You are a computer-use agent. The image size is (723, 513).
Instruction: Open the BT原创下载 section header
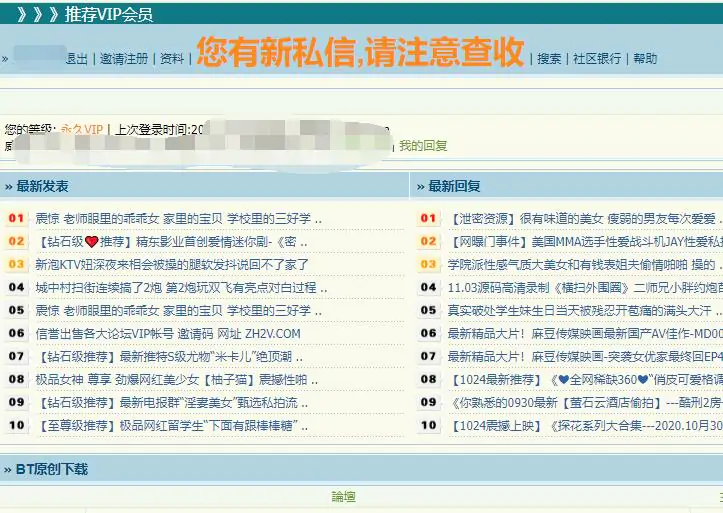(x=52, y=469)
